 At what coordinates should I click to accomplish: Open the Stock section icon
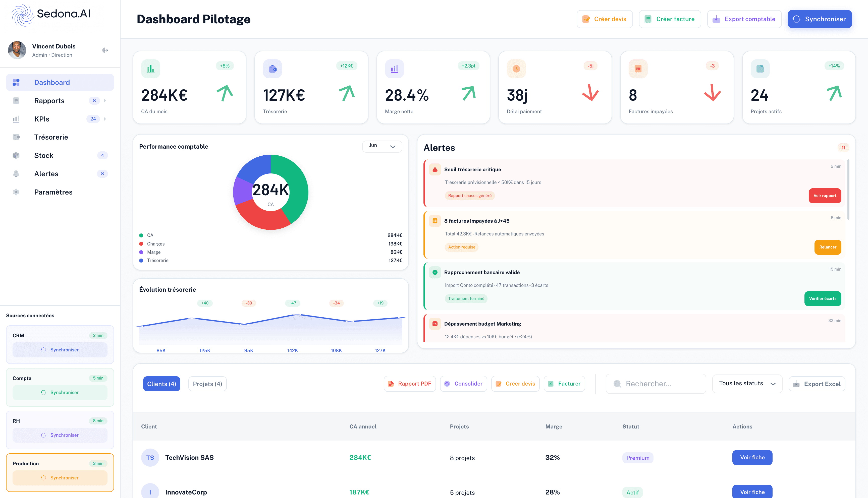(16, 155)
